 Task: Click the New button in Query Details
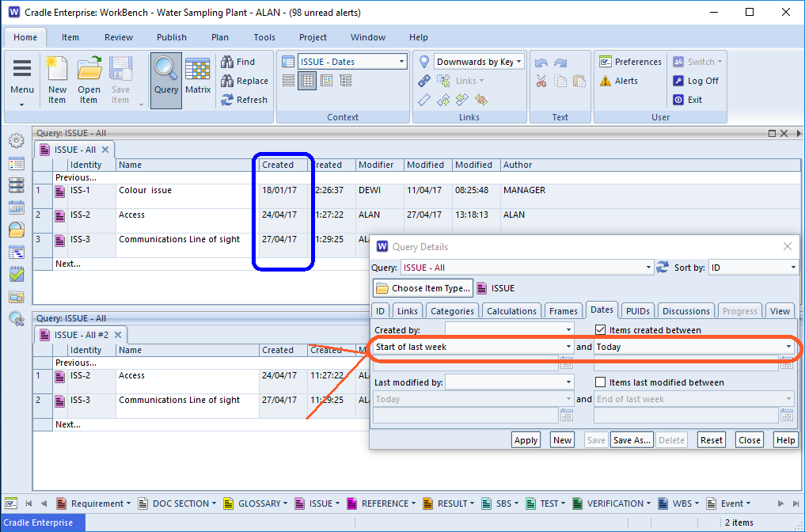tap(562, 440)
